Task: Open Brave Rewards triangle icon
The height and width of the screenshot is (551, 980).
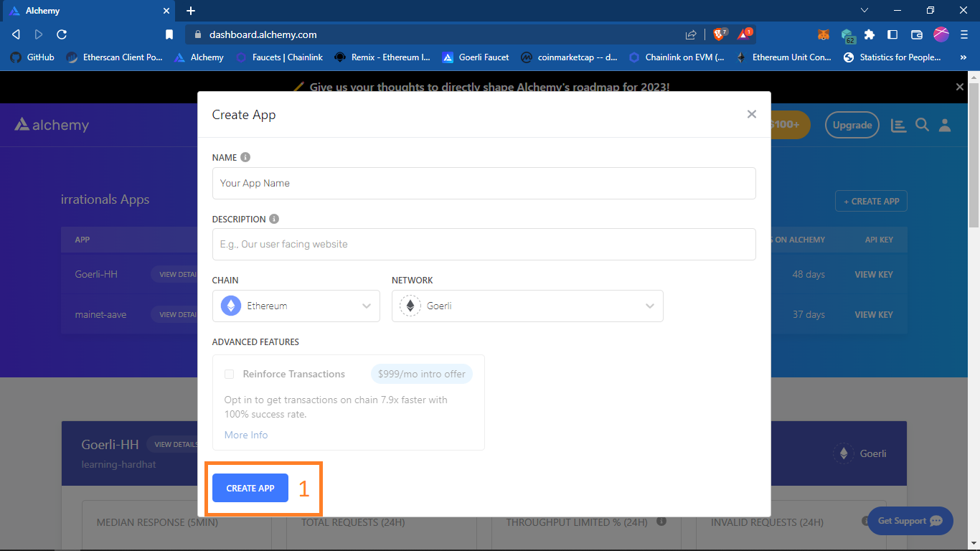Action: pyautogui.click(x=745, y=34)
